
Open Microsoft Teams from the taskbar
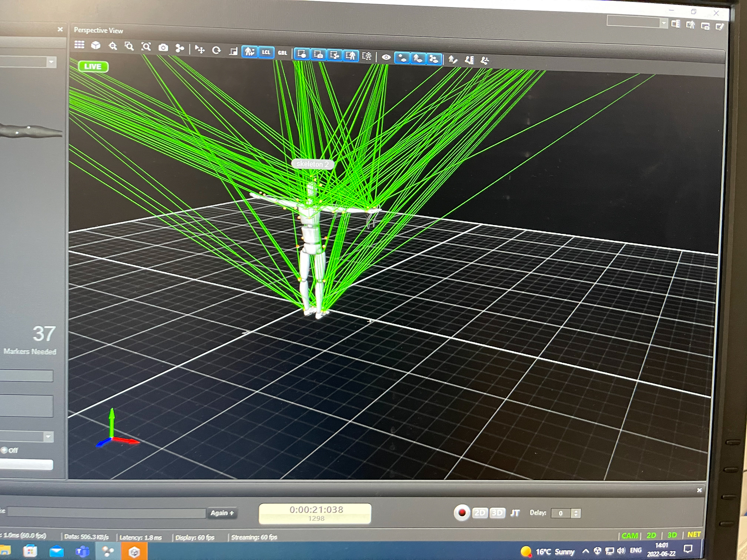point(82,552)
